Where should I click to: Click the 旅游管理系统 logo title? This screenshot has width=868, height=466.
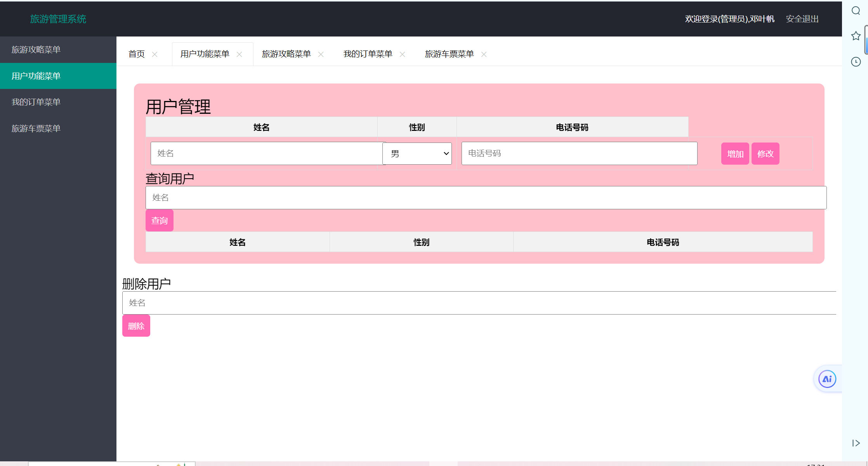coord(58,19)
